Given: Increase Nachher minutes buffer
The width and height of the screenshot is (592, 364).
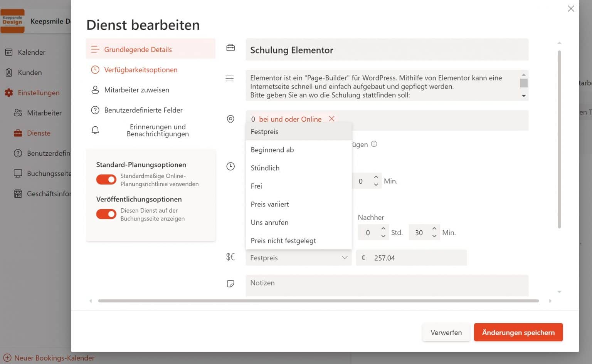Looking at the screenshot, I should coord(434,229).
